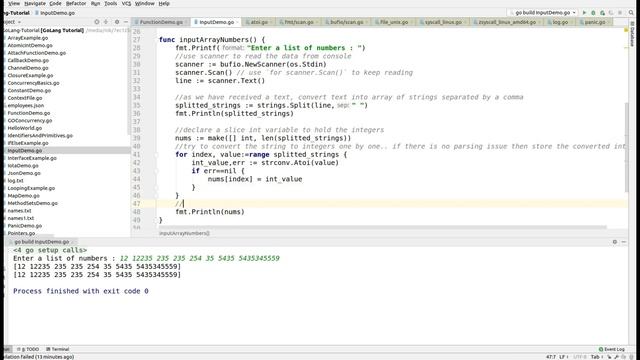This screenshot has height=360, width=640.
Task: Open the Event Log
Action: 612,349
